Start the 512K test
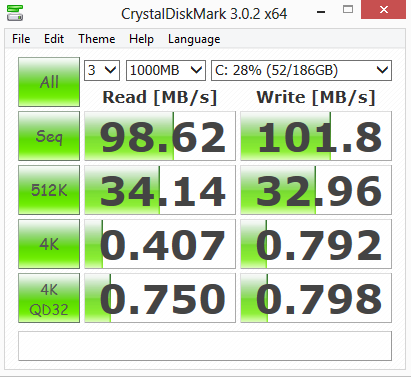 (x=49, y=190)
